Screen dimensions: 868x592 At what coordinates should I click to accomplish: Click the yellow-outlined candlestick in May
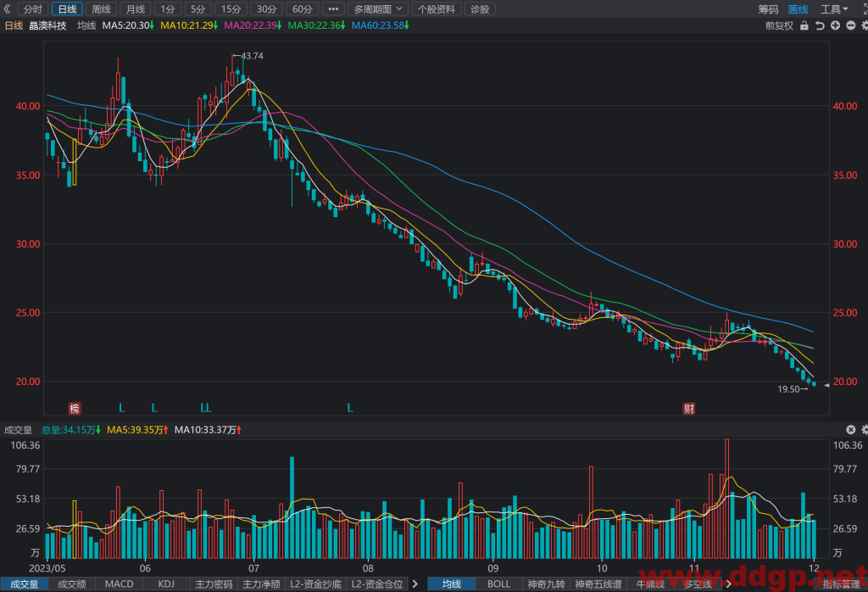pyautogui.click(x=75, y=162)
